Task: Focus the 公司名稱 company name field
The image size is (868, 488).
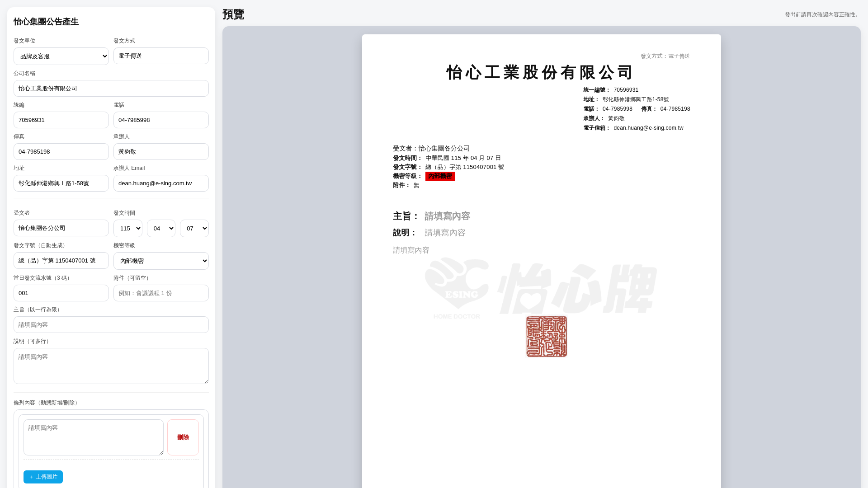Action: (111, 89)
